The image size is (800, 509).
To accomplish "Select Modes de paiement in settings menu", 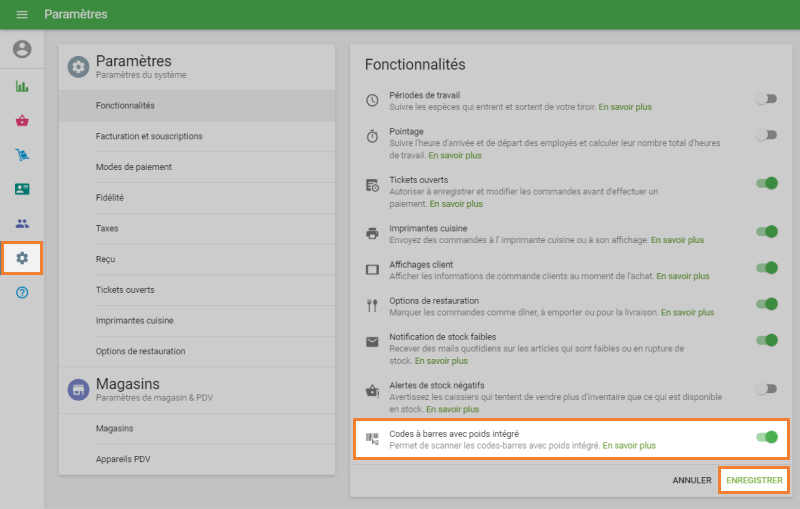I will click(134, 167).
